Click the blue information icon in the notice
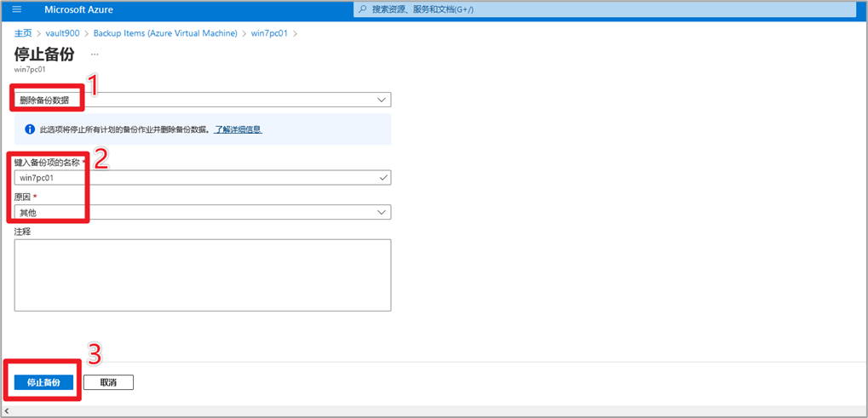 (30, 129)
